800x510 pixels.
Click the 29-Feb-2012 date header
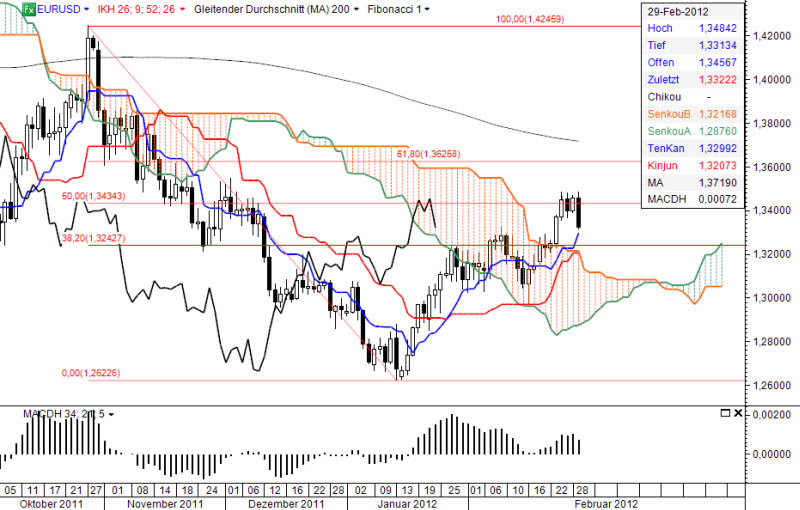tap(678, 12)
